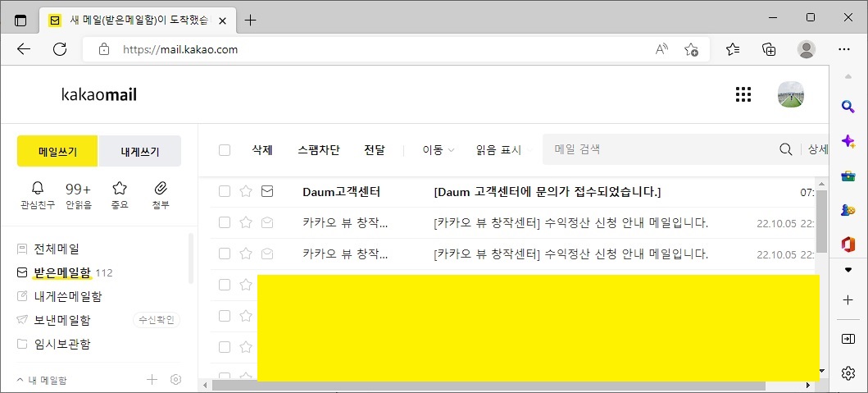
Task: Click the vertical scrollbar in mail list
Action: coord(821,221)
